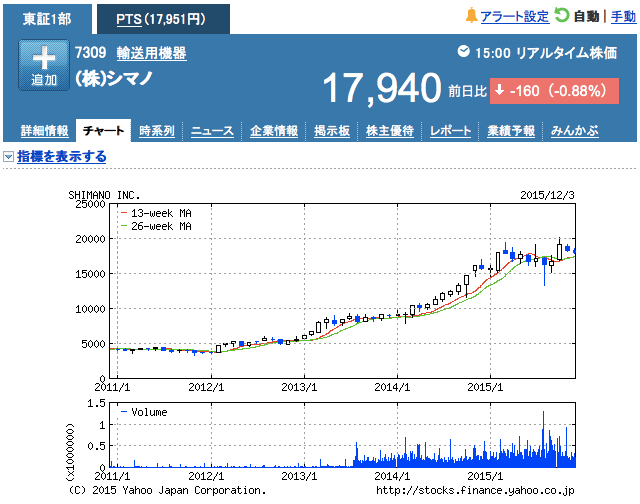Open the 掲示板 message board tab
Screen dimensions: 640x504
coord(332,131)
